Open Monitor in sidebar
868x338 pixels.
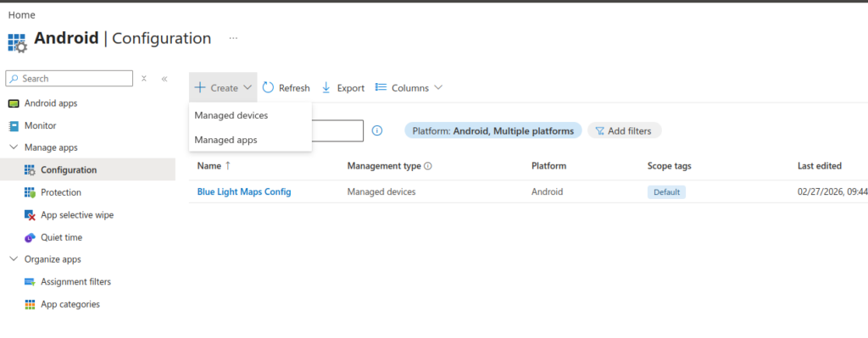click(41, 126)
